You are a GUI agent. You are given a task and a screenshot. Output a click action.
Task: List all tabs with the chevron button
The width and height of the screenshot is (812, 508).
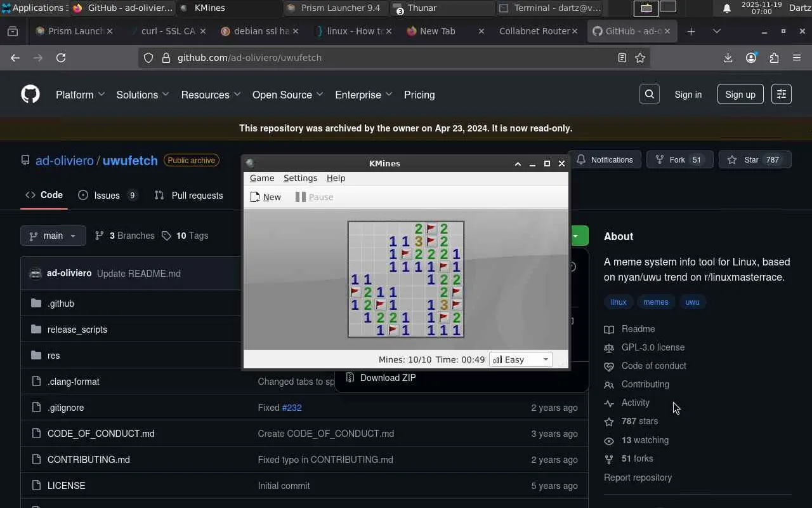click(717, 31)
